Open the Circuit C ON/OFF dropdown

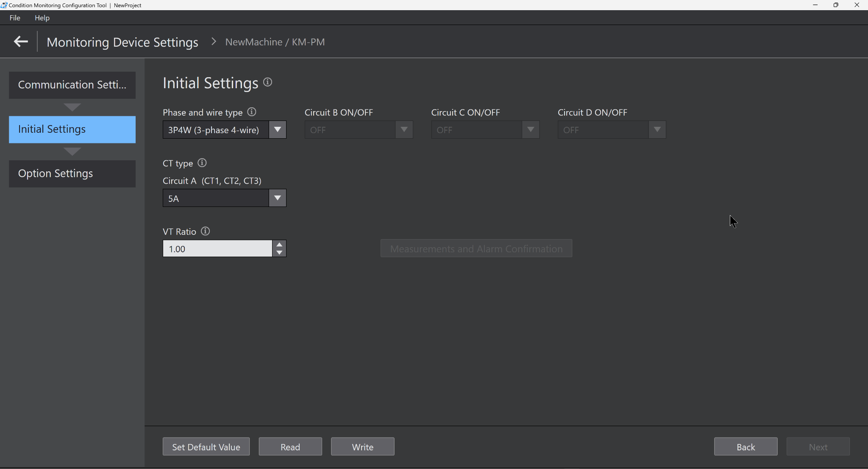[530, 130]
